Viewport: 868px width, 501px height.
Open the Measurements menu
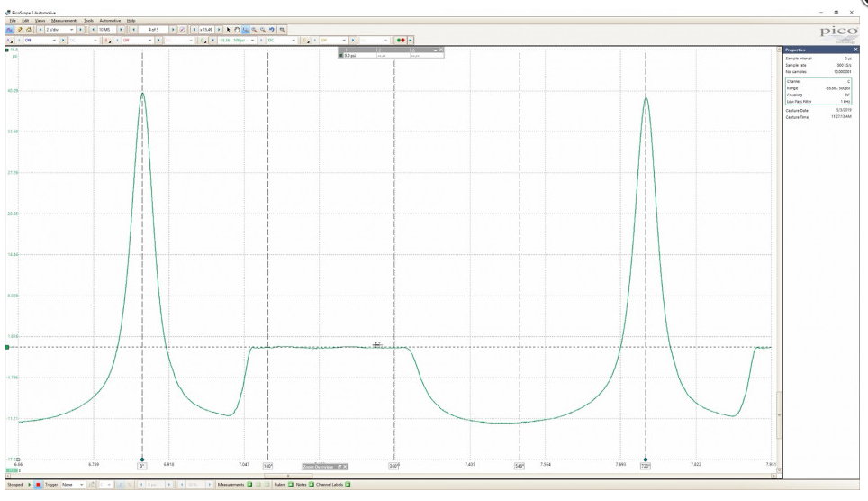(64, 21)
